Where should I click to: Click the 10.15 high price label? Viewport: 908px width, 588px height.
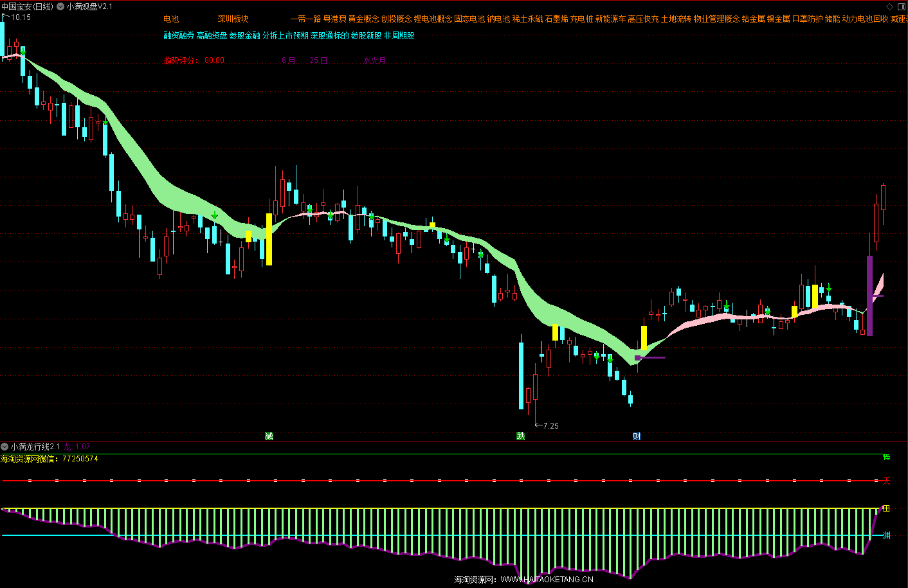21,17
